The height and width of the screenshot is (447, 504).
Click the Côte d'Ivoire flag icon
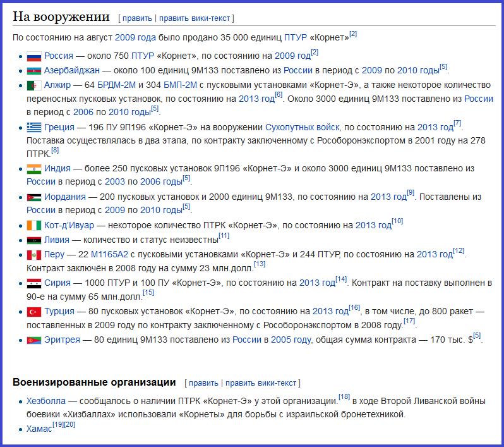33,225
